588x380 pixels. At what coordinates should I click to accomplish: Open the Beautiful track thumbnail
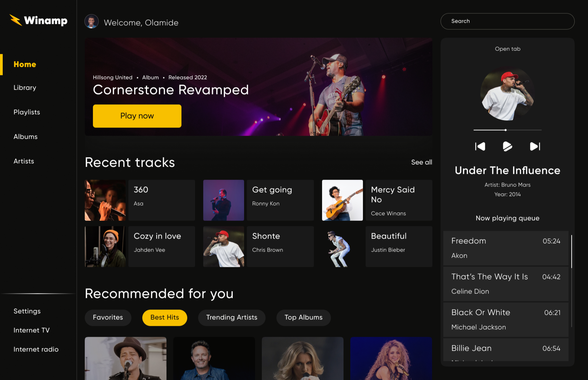tap(343, 247)
